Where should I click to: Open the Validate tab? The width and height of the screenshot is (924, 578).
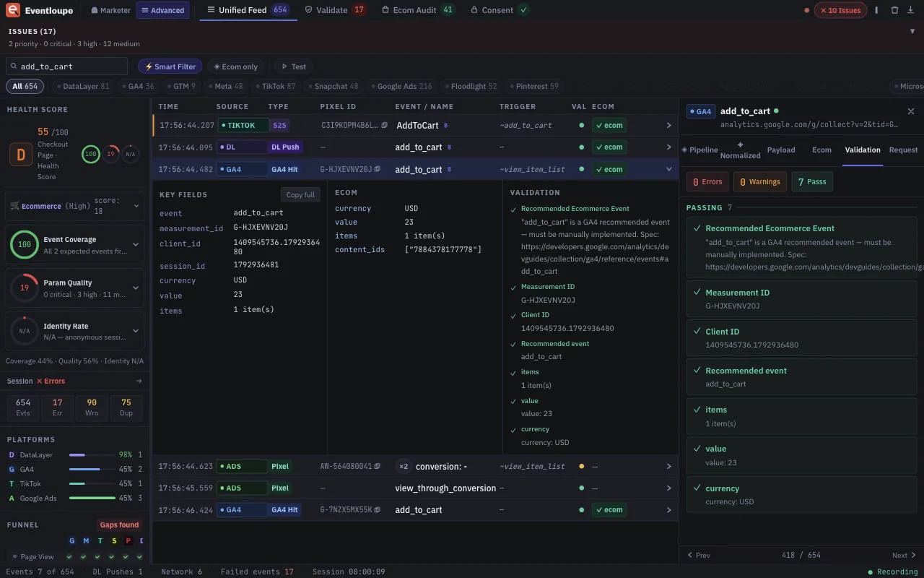click(335, 10)
